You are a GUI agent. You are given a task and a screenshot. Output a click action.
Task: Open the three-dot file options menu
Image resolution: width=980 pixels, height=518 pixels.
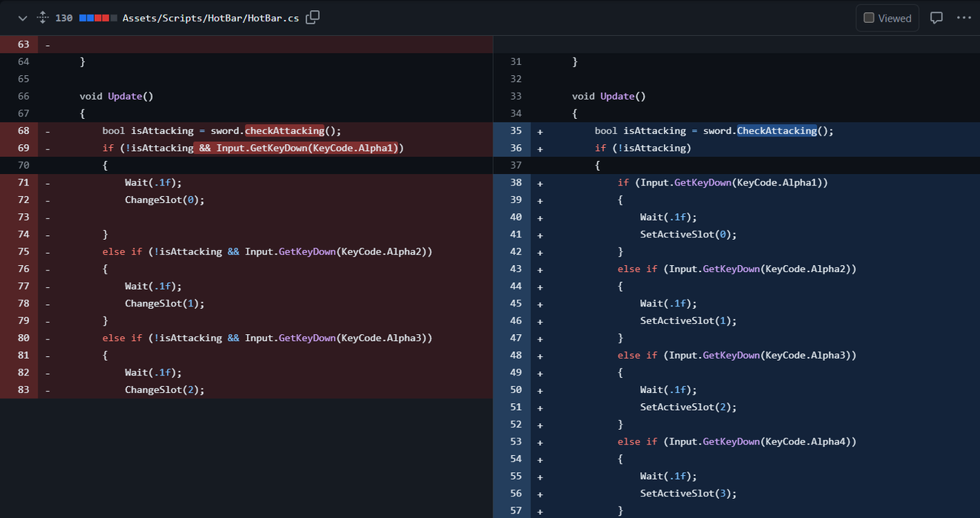(x=963, y=18)
